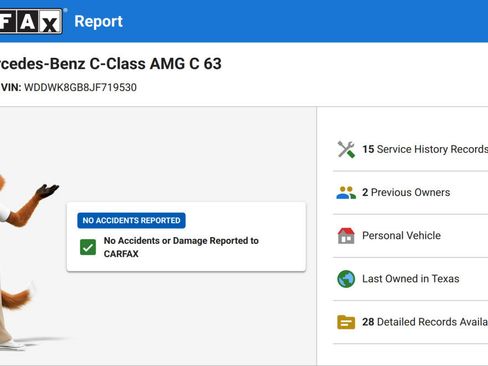
Task: Click the VIN label text
Action: point(11,87)
